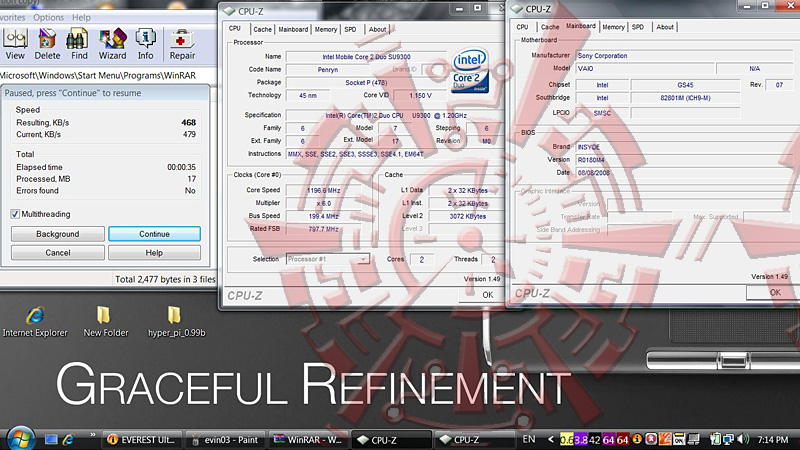Image resolution: width=800 pixels, height=450 pixels.
Task: Click the CPU-Z title bar icon, right window
Action: 516,9
